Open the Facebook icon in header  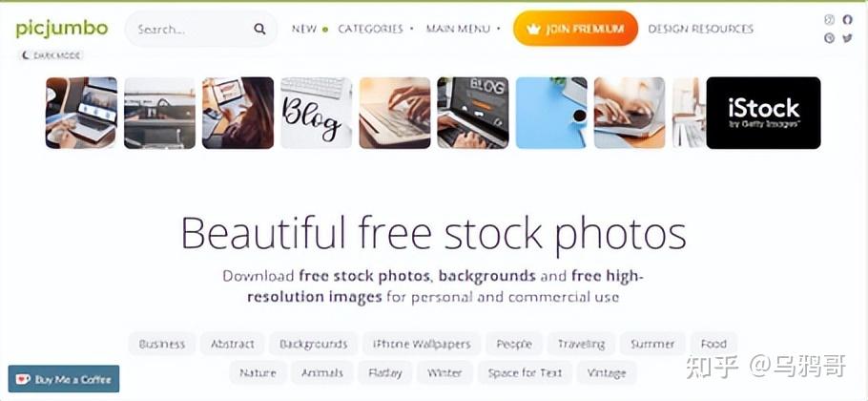coord(847,20)
